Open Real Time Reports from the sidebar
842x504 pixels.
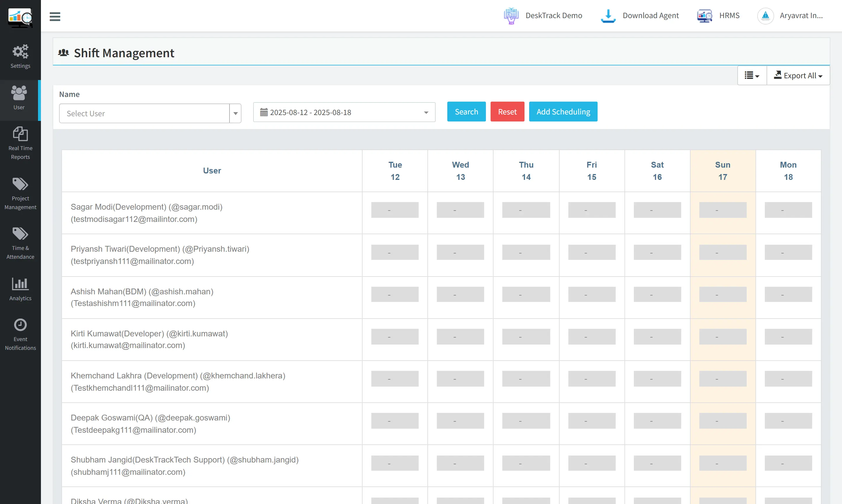pos(20,142)
